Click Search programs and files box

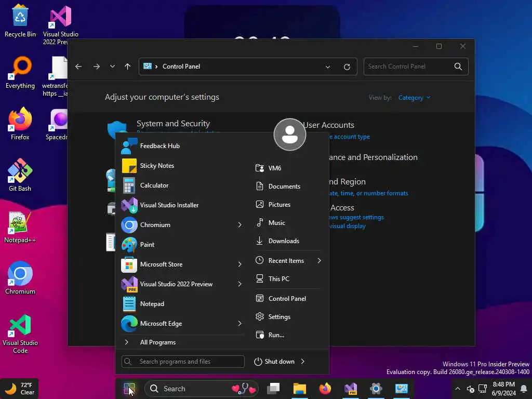click(183, 362)
